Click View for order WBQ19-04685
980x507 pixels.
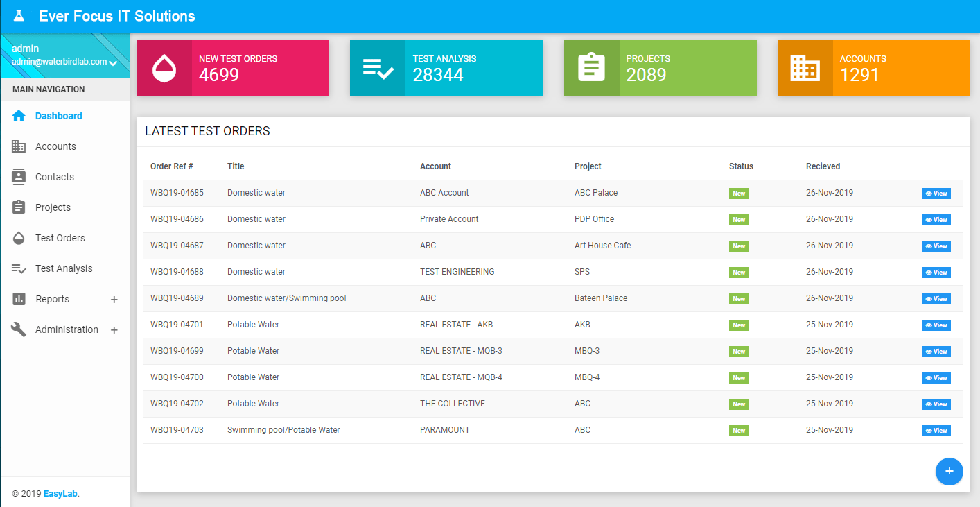(936, 193)
